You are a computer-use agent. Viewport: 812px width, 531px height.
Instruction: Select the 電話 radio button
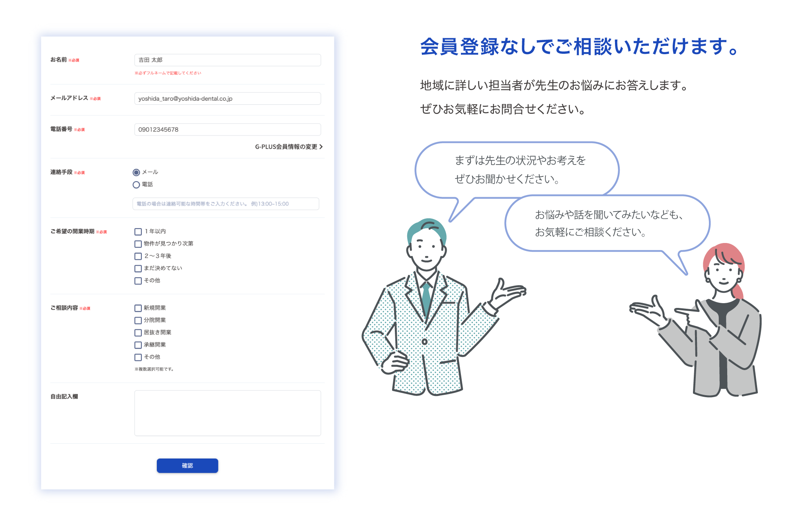coord(136,185)
